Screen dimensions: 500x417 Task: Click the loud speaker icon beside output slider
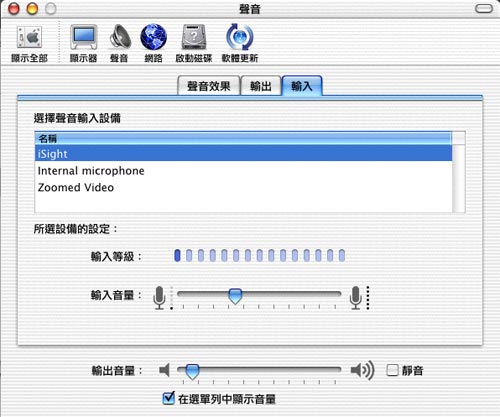(x=362, y=370)
